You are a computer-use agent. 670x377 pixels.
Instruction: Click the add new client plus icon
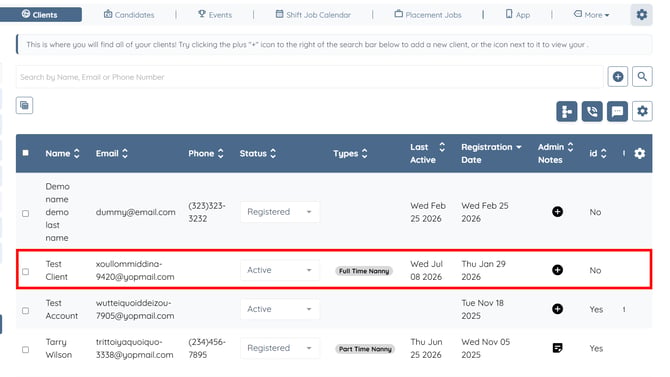[617, 77]
